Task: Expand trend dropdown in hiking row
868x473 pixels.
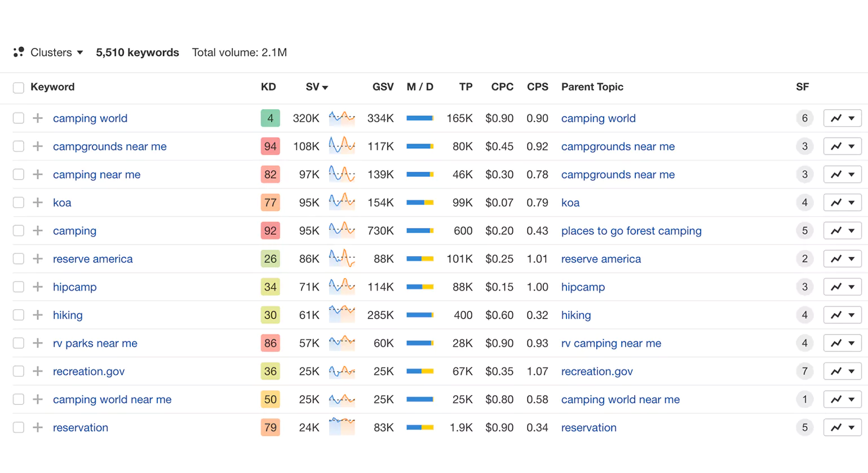Action: [843, 315]
